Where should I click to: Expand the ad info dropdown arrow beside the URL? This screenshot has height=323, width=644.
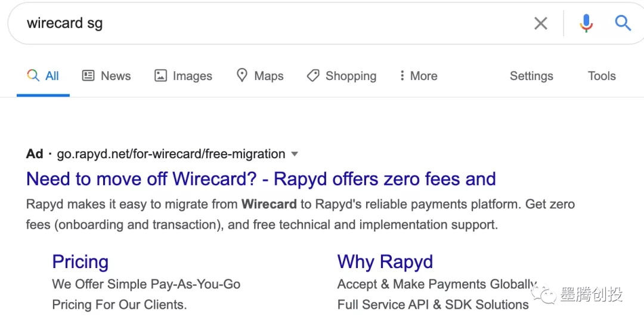(x=294, y=154)
